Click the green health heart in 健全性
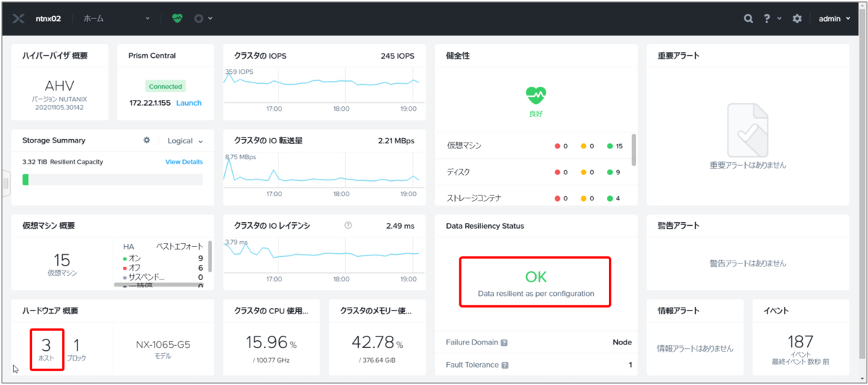Image resolution: width=868 pixels, height=385 pixels. coord(536,94)
